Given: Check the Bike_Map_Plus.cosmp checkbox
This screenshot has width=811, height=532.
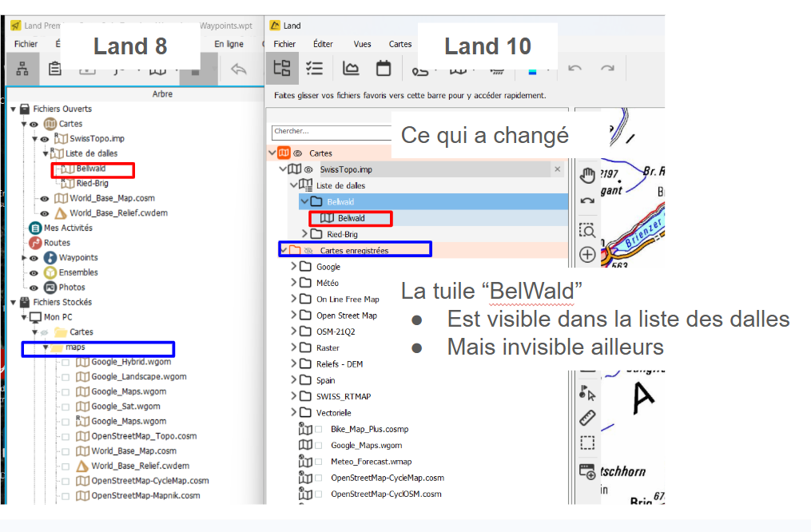Looking at the screenshot, I should pyautogui.click(x=319, y=429).
